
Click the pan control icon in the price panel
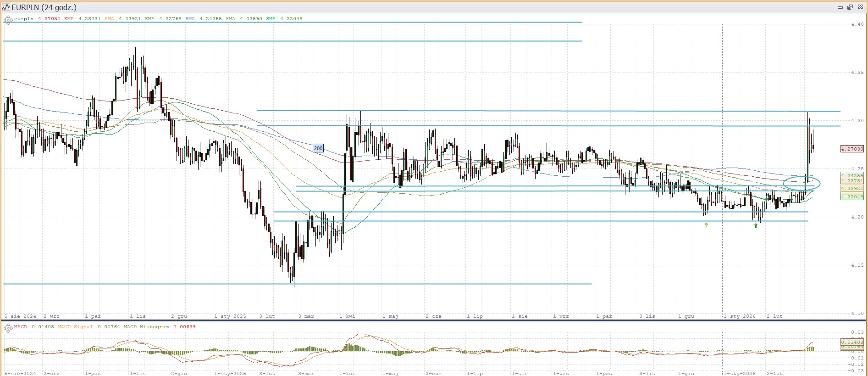pyautogui.click(x=8, y=20)
